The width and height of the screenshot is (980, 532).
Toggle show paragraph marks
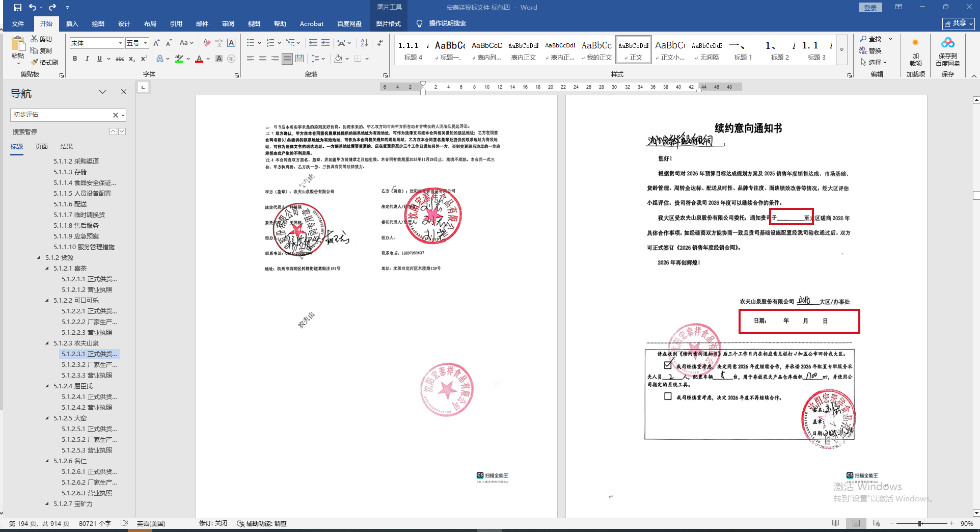[380, 43]
